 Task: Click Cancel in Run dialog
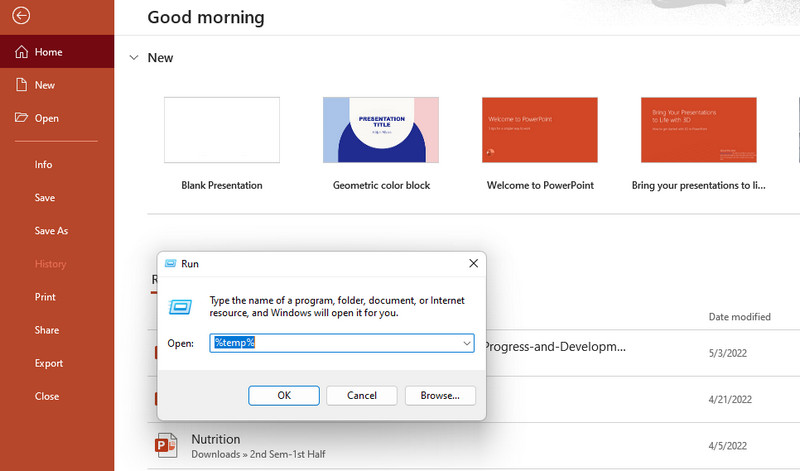(x=362, y=396)
